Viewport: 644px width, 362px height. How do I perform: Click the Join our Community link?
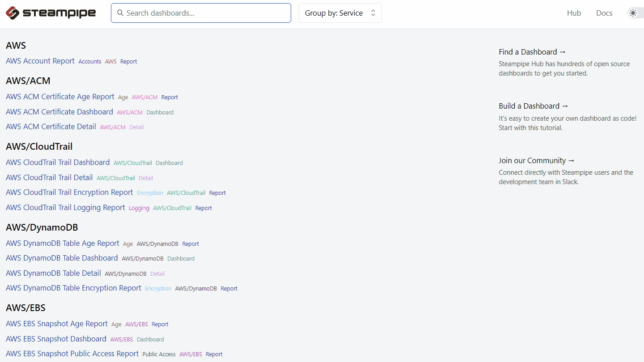[x=536, y=160]
